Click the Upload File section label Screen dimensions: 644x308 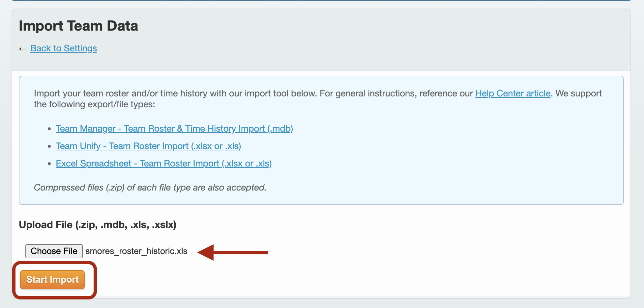click(98, 225)
